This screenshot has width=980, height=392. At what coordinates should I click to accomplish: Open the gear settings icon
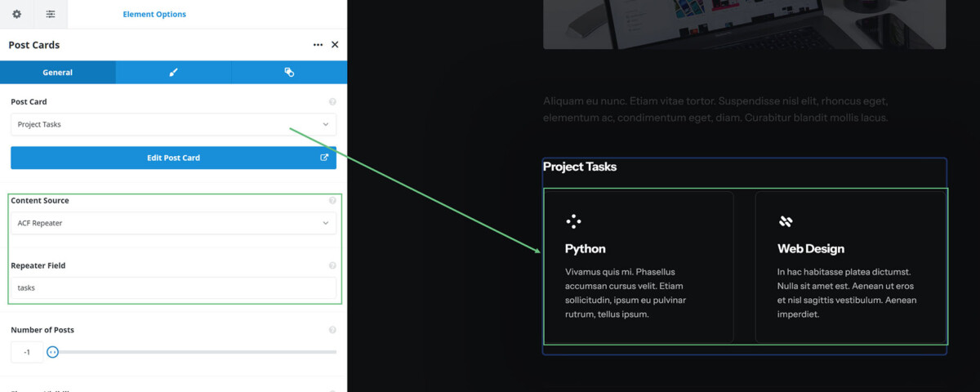point(16,14)
